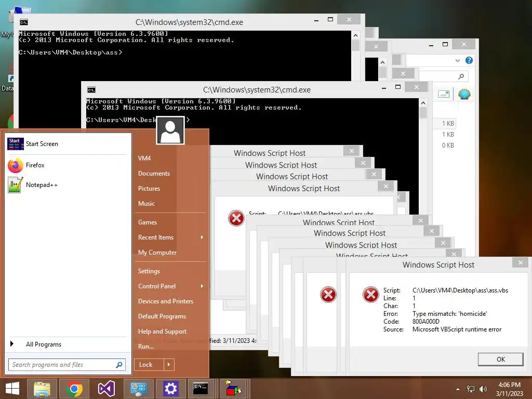This screenshot has width=532, height=399.
Task: Click the network icon in system tray
Action: pyautogui.click(x=471, y=389)
